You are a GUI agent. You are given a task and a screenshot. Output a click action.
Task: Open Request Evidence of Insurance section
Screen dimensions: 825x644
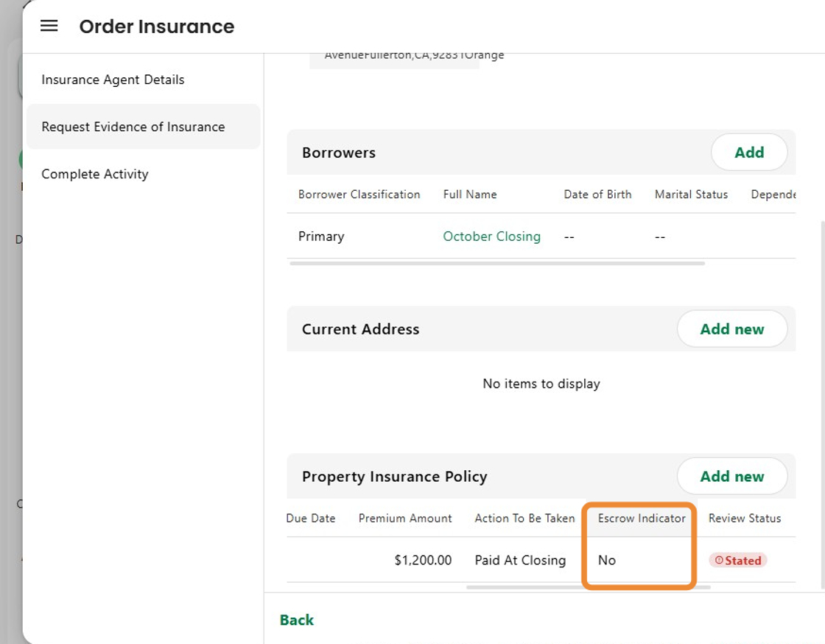(x=133, y=127)
